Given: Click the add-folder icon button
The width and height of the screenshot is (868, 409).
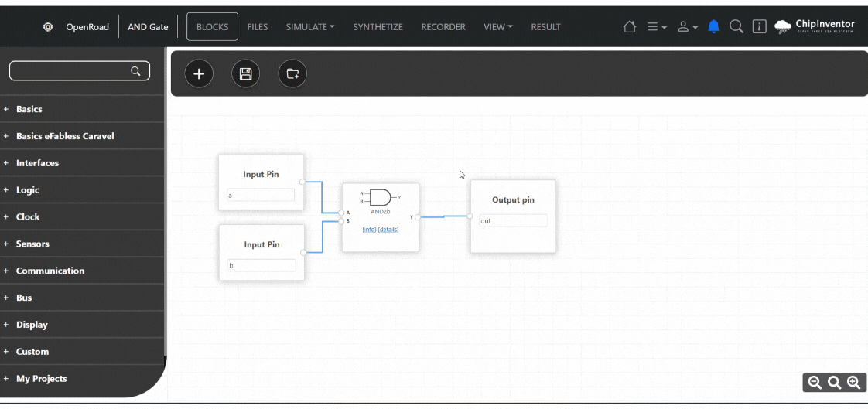Looking at the screenshot, I should pos(292,73).
